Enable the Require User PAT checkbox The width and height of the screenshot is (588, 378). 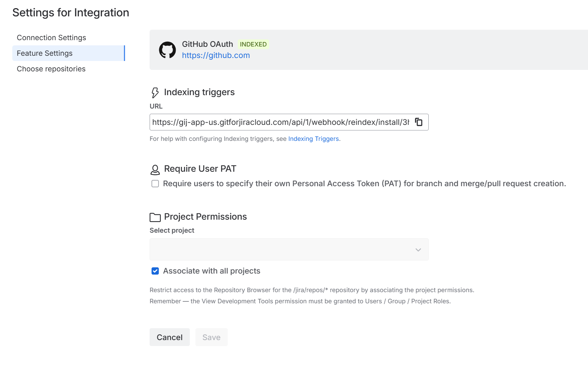155,184
